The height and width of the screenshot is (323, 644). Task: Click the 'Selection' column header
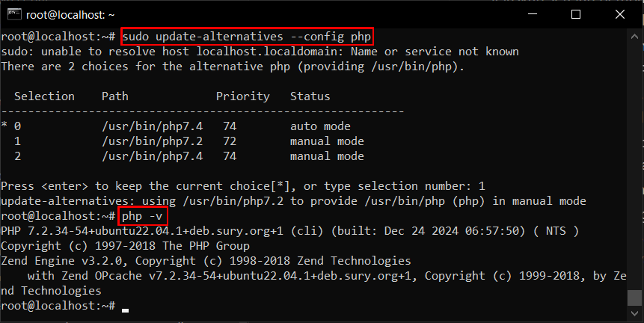pos(44,96)
